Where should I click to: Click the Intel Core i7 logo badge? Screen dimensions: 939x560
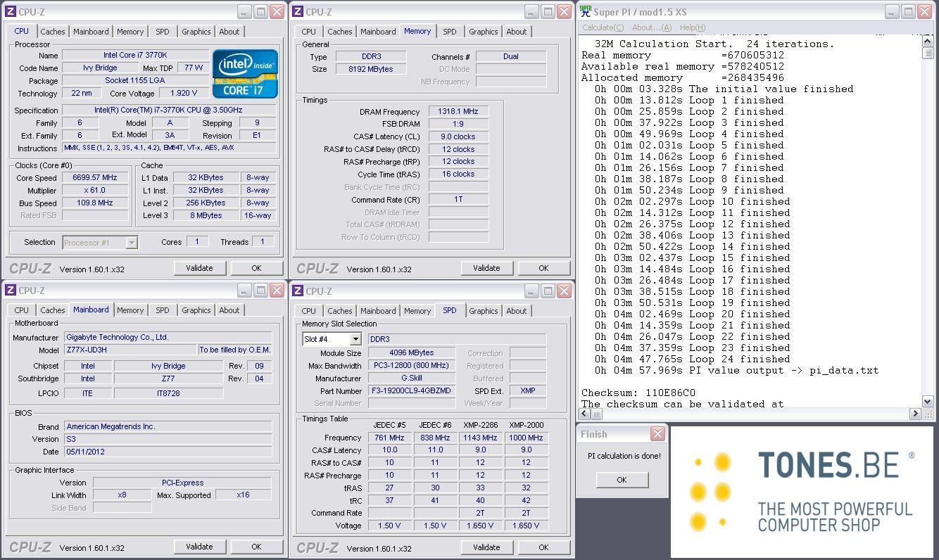coord(245,74)
